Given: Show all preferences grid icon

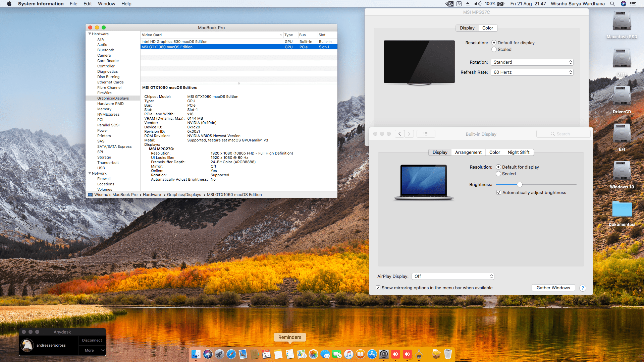Looking at the screenshot, I should pyautogui.click(x=426, y=134).
